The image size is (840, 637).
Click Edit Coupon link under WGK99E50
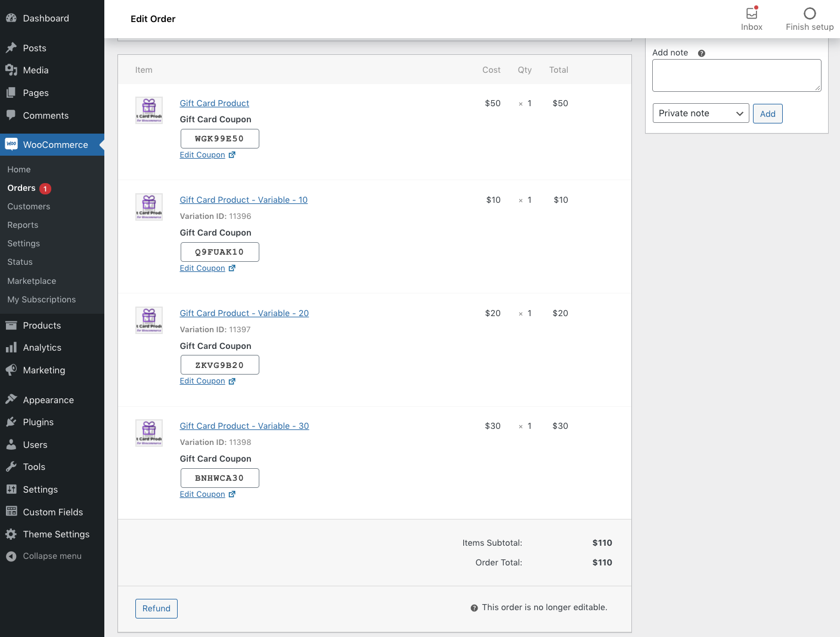203,155
